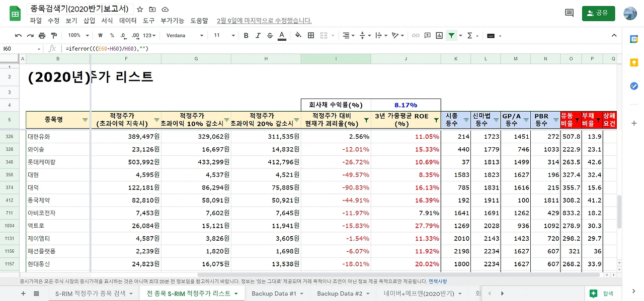Go to Sheets home icon
This screenshot has height=301, width=644.
pyautogui.click(x=15, y=14)
